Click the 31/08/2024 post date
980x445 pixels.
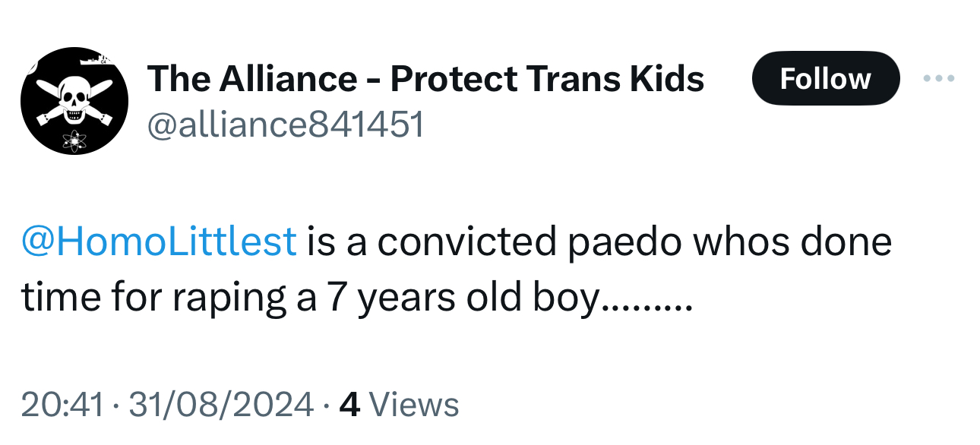click(221, 404)
